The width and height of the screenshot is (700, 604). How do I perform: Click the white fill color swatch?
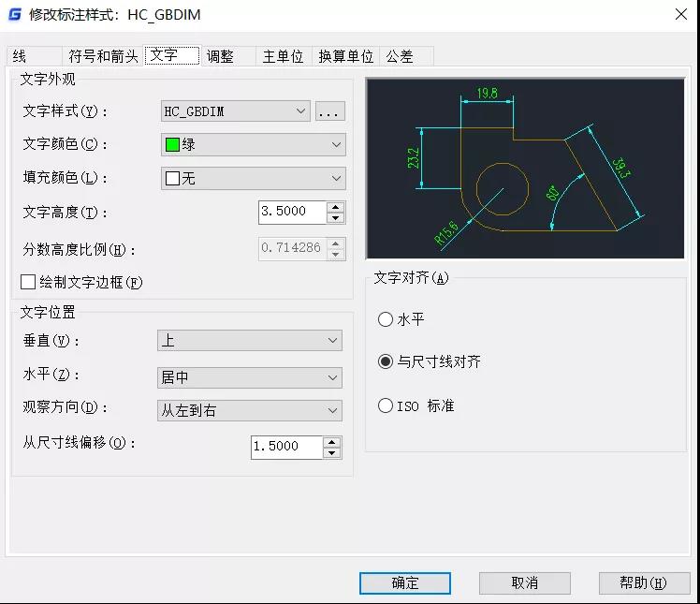pos(172,178)
